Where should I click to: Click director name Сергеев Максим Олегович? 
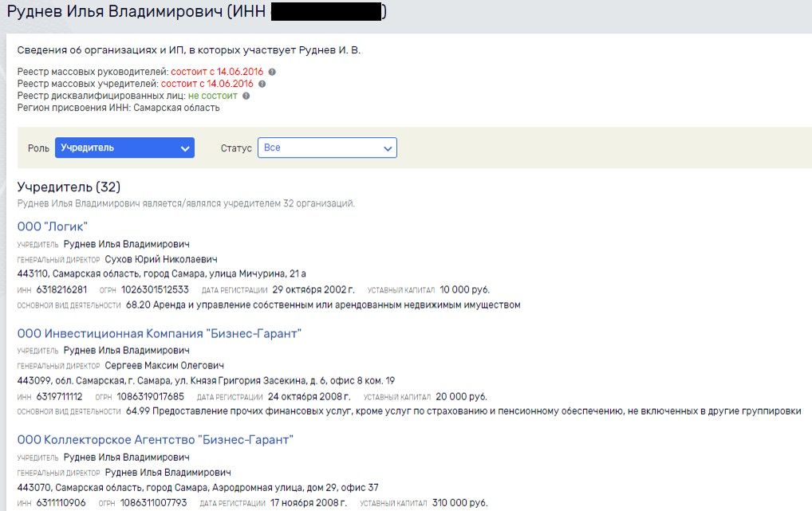tap(164, 366)
